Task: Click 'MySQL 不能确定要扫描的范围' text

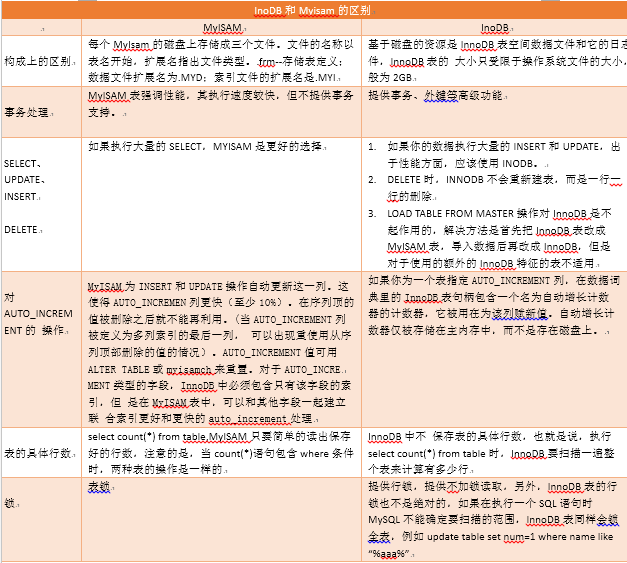Action: (x=443, y=519)
